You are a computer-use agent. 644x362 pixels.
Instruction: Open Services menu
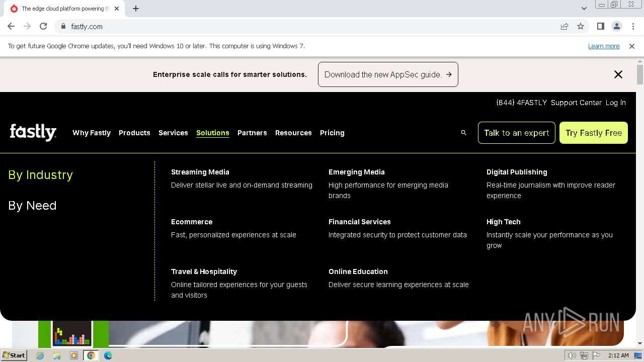[173, 133]
